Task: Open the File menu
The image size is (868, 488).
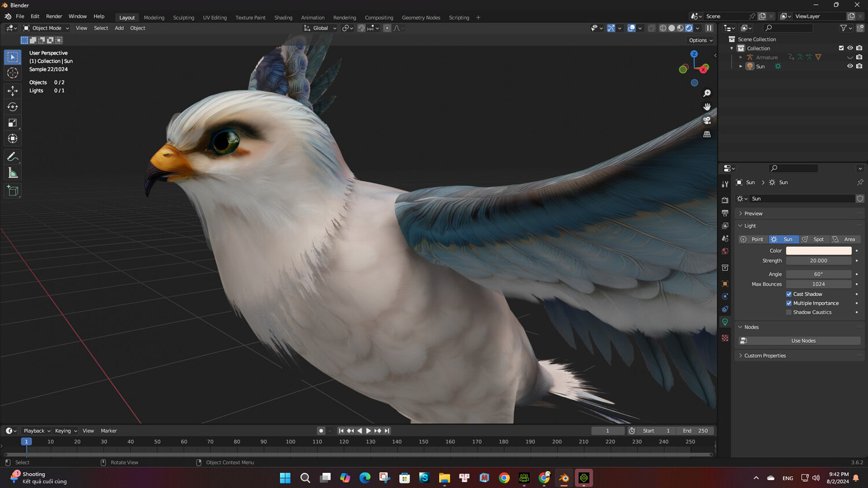Action: (20, 16)
